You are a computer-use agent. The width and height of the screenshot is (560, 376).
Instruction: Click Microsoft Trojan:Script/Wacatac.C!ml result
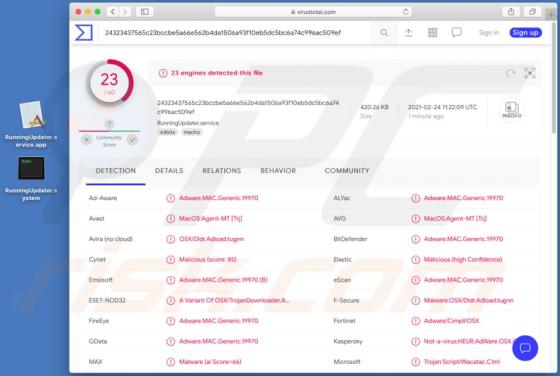461,362
